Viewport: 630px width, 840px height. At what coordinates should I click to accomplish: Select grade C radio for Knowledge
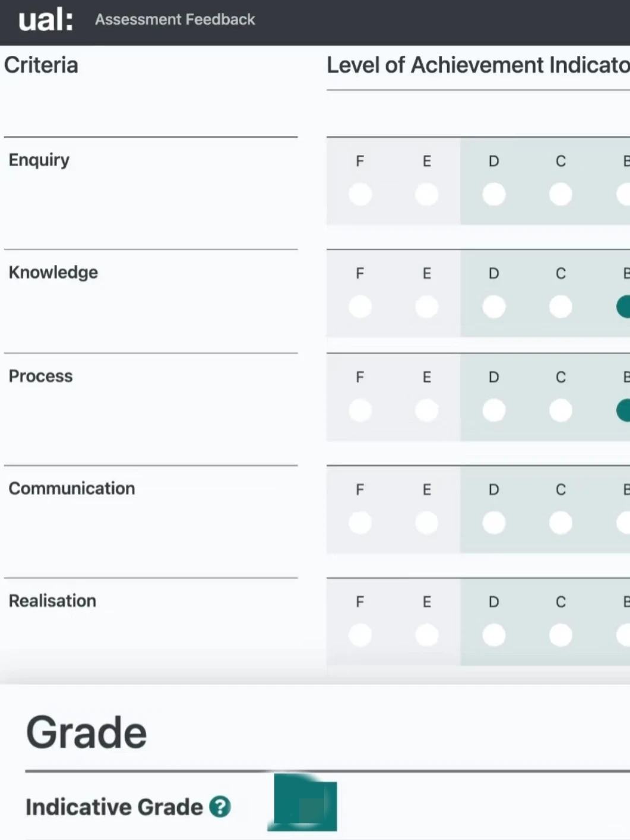point(561,307)
